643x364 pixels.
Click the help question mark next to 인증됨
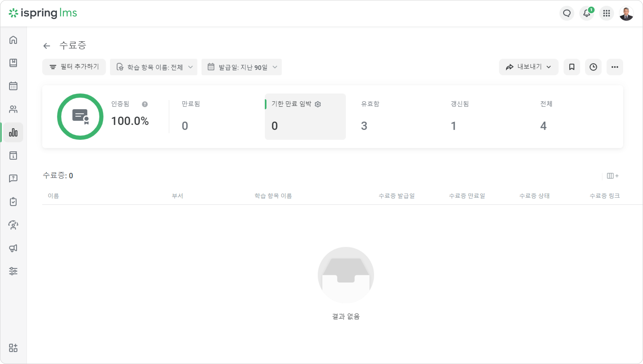click(x=145, y=104)
